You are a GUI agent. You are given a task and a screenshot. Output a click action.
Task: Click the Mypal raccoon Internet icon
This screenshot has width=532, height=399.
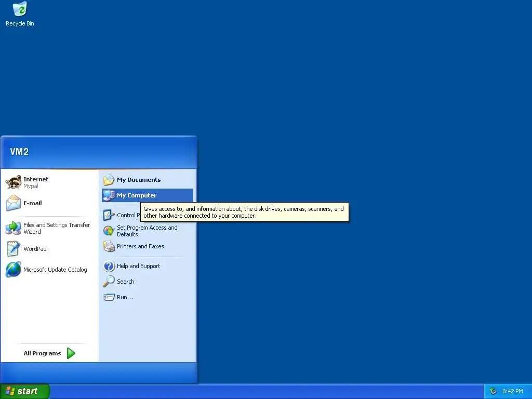click(x=14, y=182)
